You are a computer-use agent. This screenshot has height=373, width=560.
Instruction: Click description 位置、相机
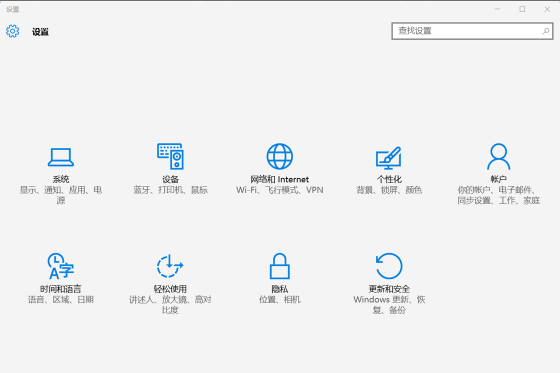click(x=280, y=299)
